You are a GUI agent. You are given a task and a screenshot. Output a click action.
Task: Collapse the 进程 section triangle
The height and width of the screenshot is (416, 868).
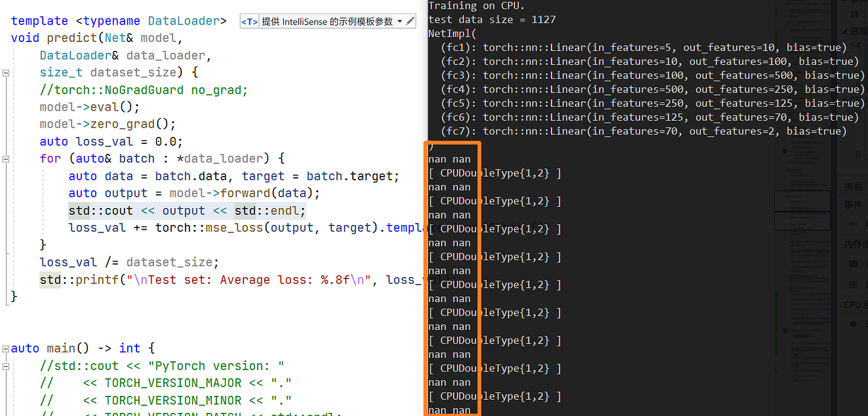pos(845,30)
